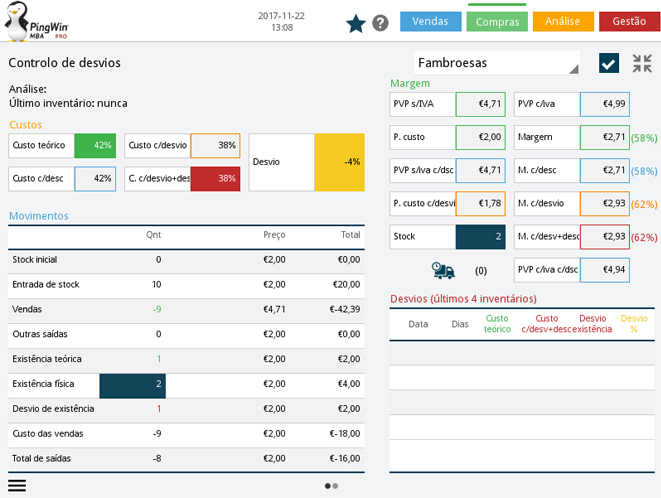Select the Stock inicial row label
Screen dimensions: 661x498
click(35, 260)
